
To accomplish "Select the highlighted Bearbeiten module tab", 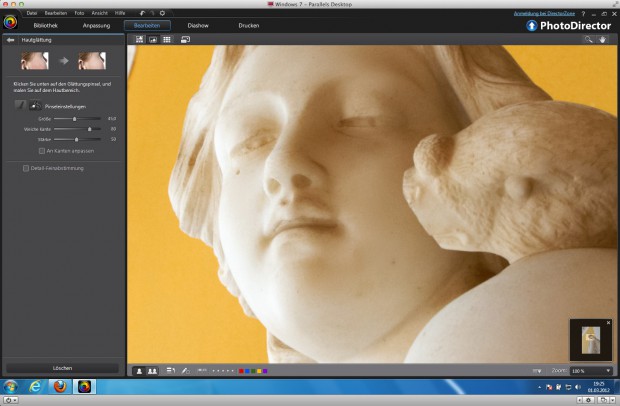I will [x=147, y=25].
